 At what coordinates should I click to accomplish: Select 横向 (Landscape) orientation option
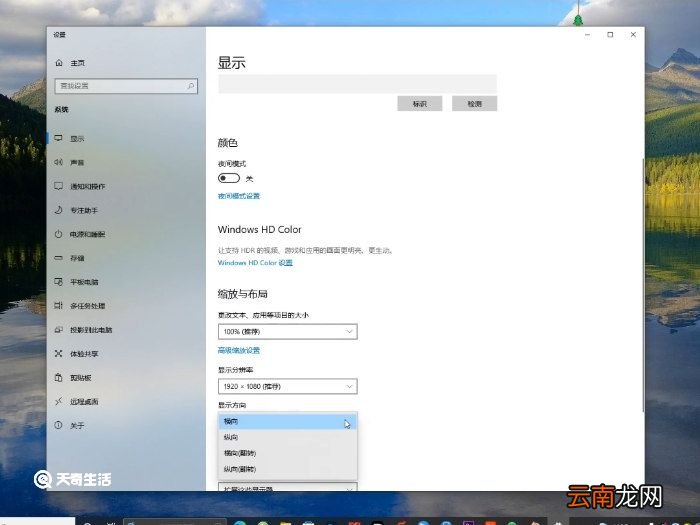coord(288,421)
